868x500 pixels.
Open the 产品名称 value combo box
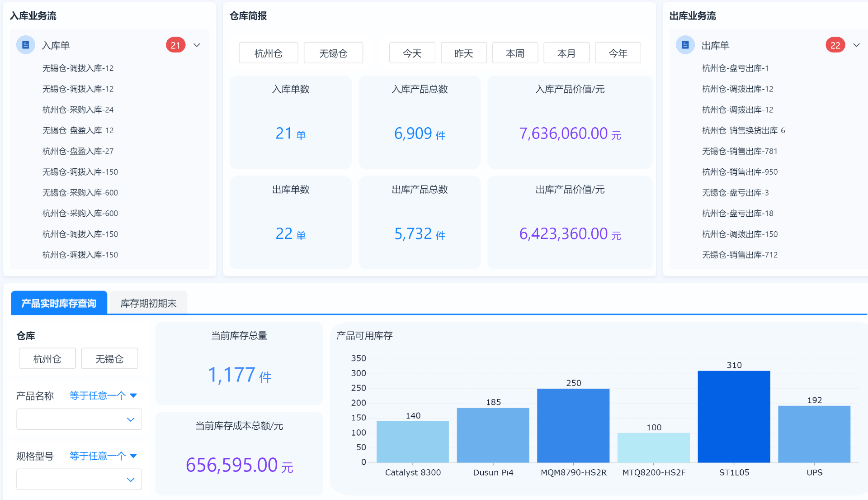click(79, 419)
